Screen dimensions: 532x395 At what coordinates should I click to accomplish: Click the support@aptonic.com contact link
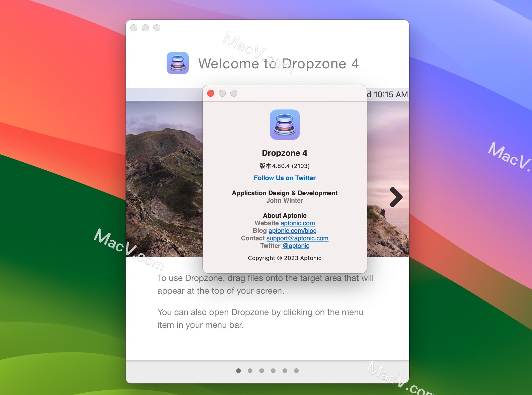[297, 238]
